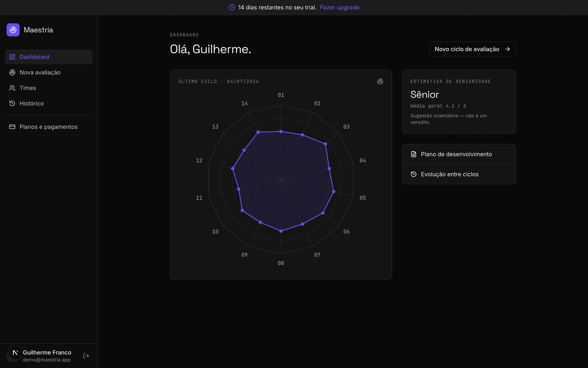Go to Nova avaliação

(x=49, y=72)
